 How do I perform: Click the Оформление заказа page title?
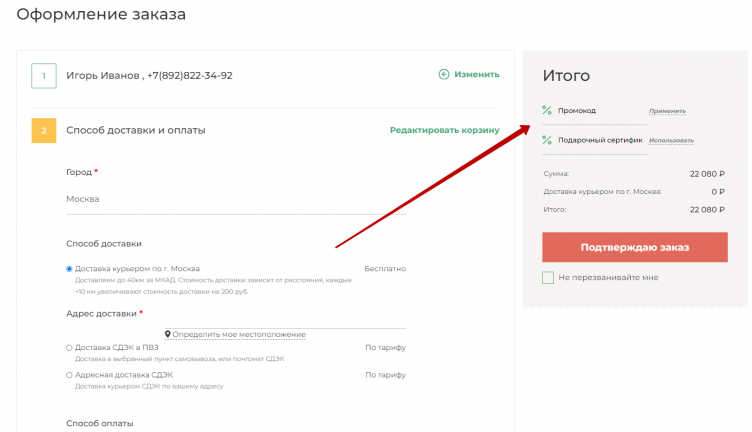(x=101, y=14)
